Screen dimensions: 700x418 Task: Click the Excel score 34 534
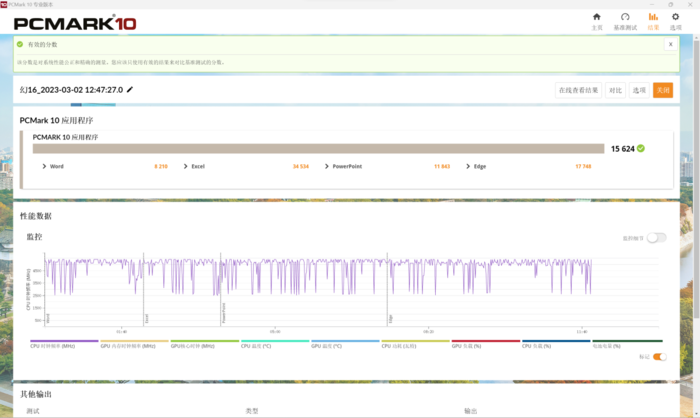[300, 166]
